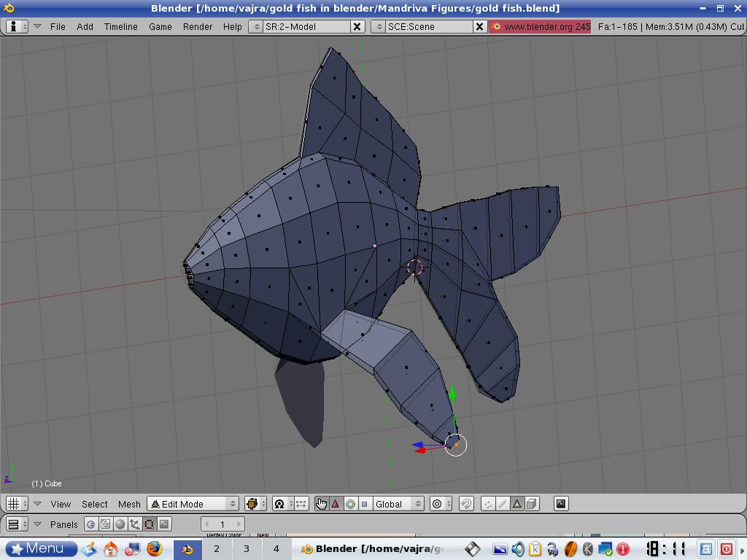The image size is (747, 560).
Task: Open the Mesh menu
Action: click(x=129, y=504)
